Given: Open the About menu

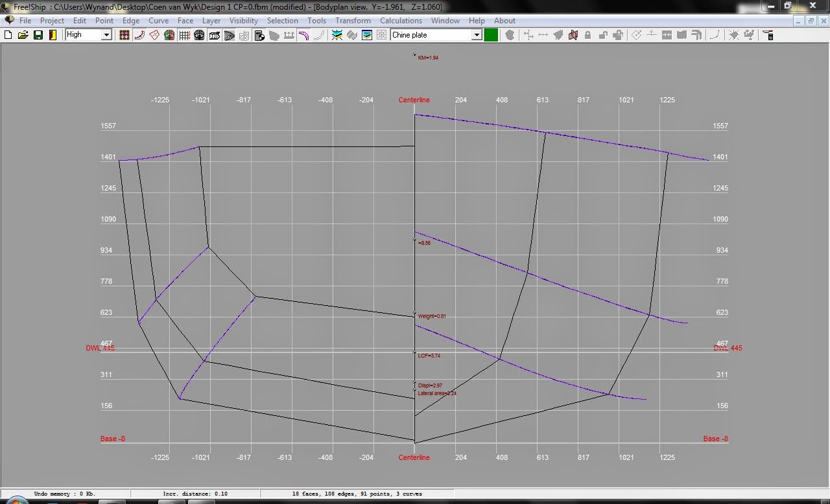Looking at the screenshot, I should pos(504,21).
